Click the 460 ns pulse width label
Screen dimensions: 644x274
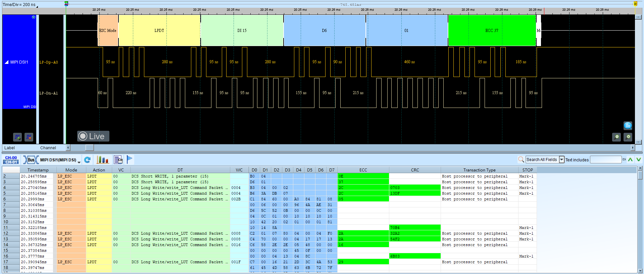tap(409, 62)
